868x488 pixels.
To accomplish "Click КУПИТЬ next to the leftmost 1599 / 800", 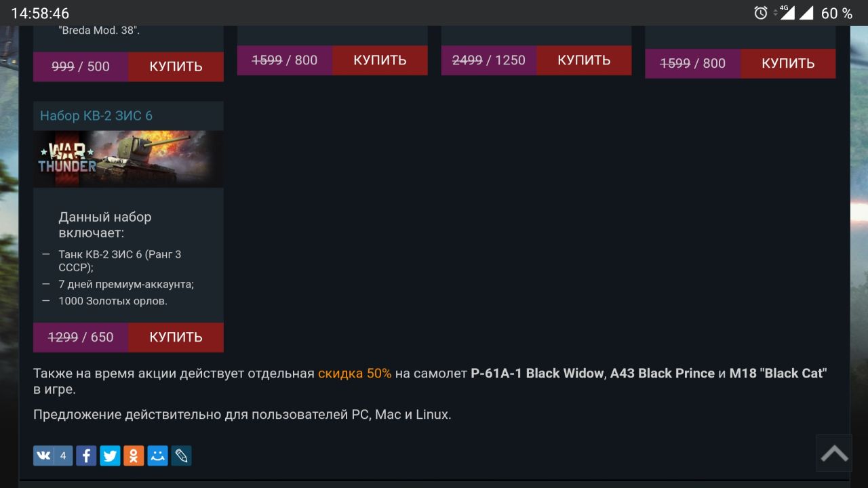I will click(380, 60).
